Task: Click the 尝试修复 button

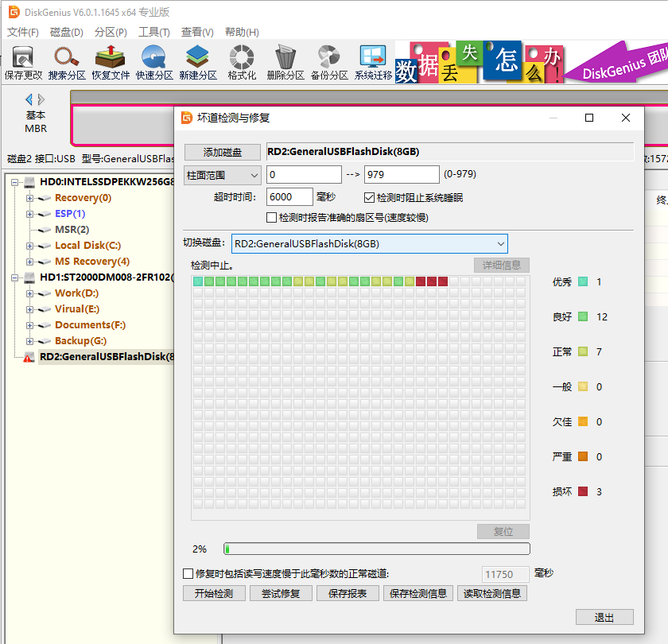Action: (275, 593)
